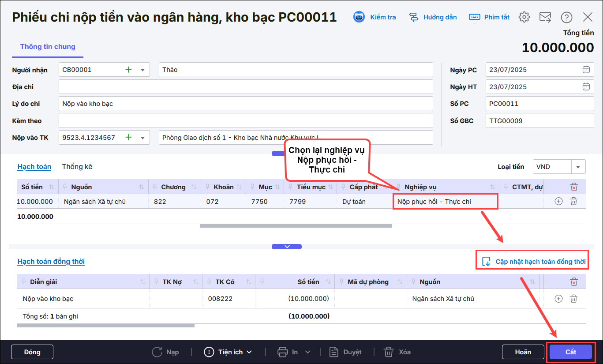
Task: Sort by the Diễn giải column
Action: click(x=142, y=282)
